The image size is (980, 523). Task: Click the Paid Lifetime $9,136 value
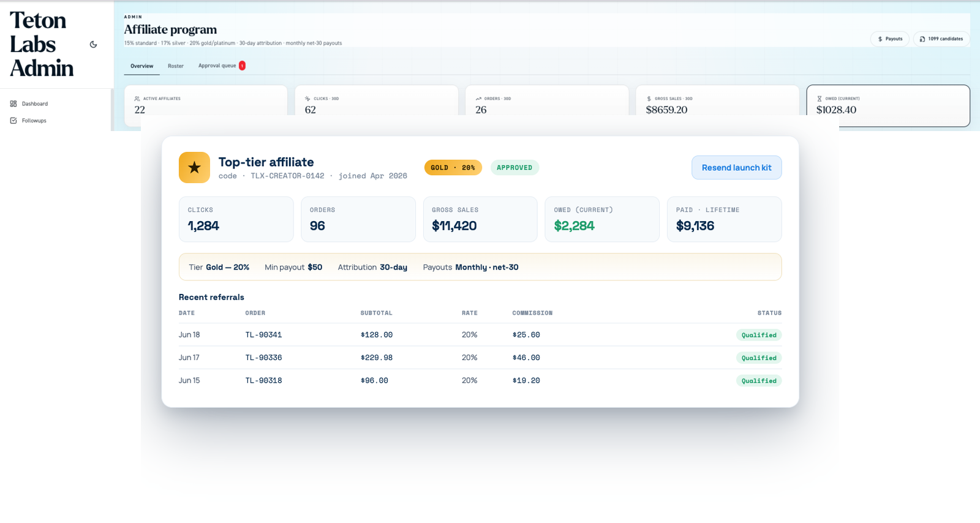tap(695, 226)
